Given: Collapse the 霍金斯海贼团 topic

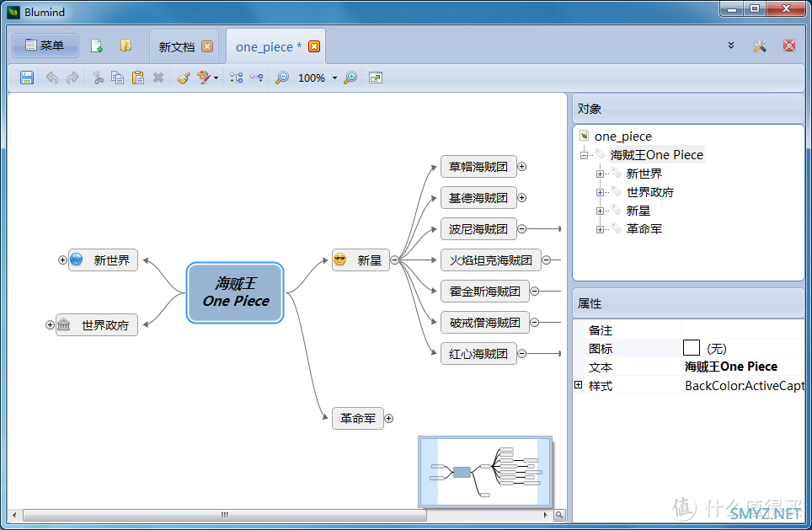Looking at the screenshot, I should [x=534, y=292].
